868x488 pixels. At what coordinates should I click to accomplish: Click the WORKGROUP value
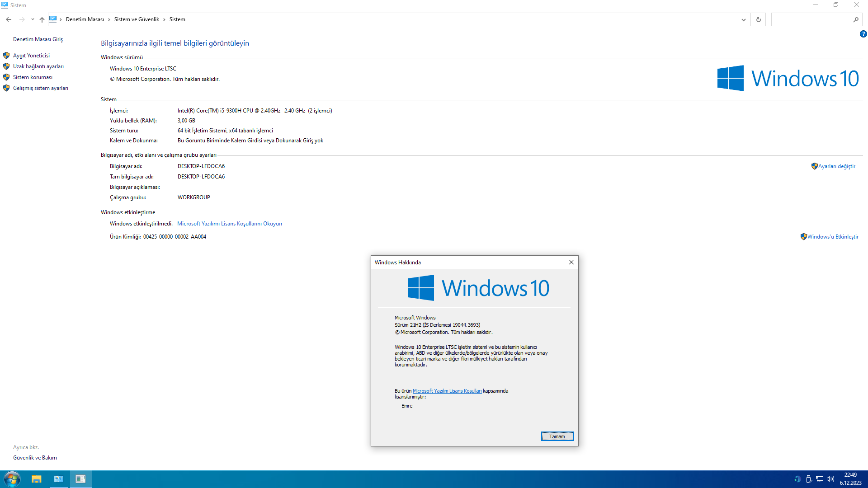(194, 197)
